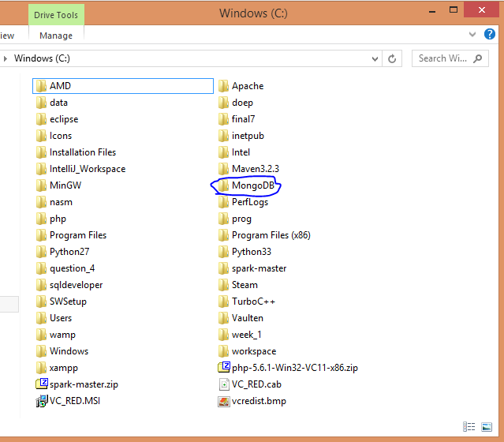
Task: Select the wamp folder icon
Action: tap(41, 335)
